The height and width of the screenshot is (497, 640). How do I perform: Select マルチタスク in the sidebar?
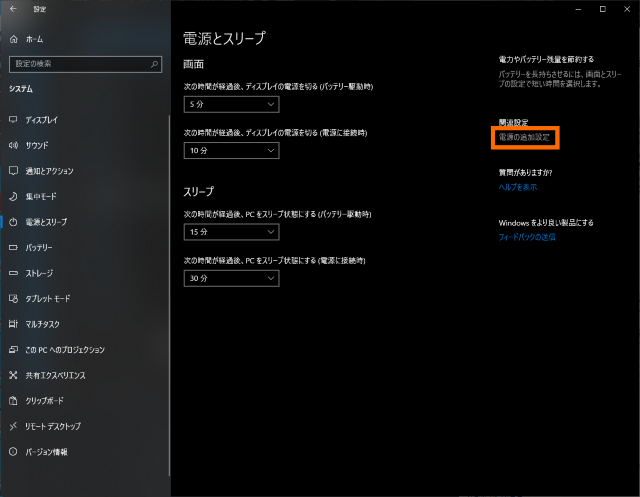pyautogui.click(x=44, y=324)
